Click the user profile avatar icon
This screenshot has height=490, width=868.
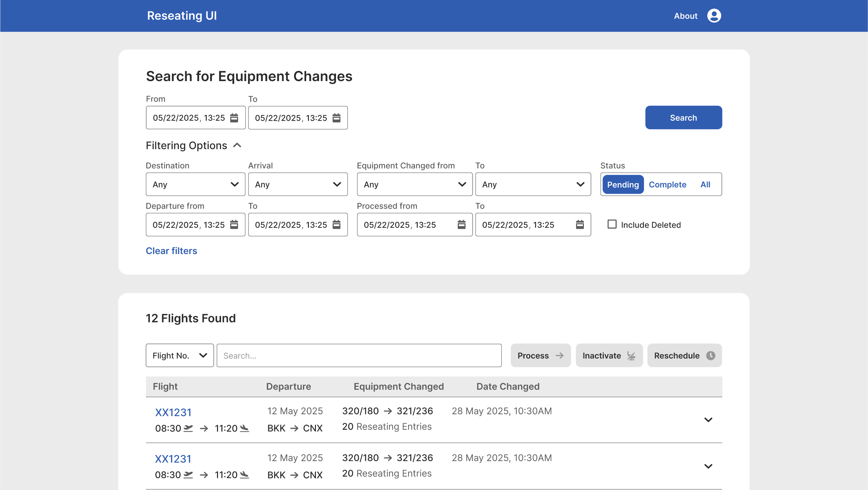[714, 16]
